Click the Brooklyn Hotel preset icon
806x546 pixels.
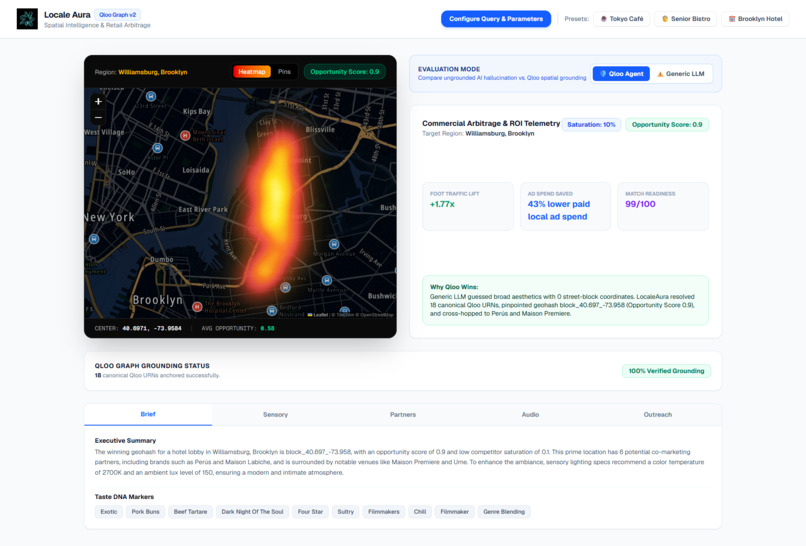tap(731, 19)
